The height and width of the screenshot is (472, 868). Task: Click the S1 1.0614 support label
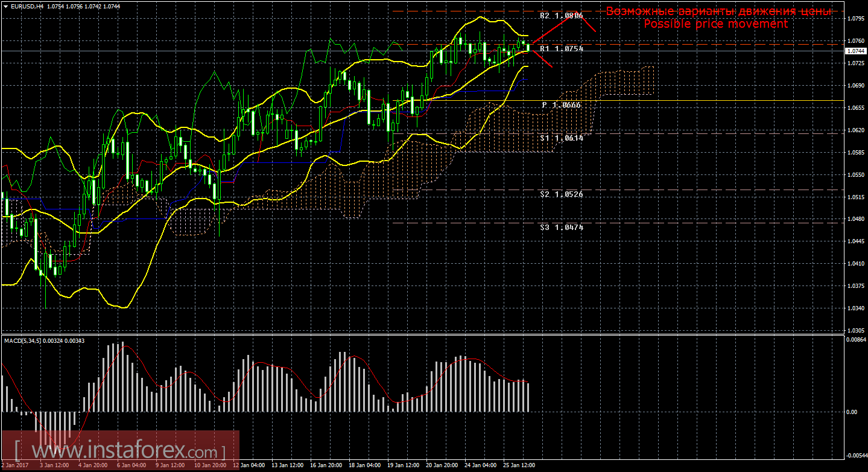click(x=562, y=138)
